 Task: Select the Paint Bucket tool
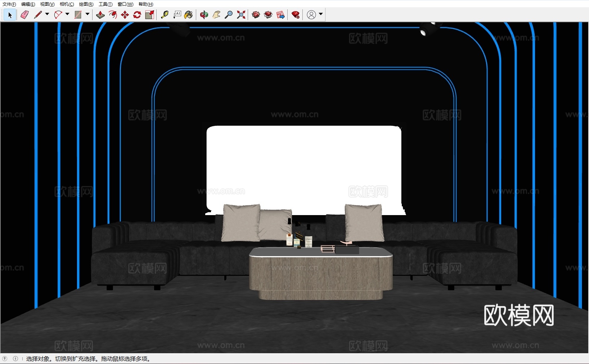pos(188,15)
